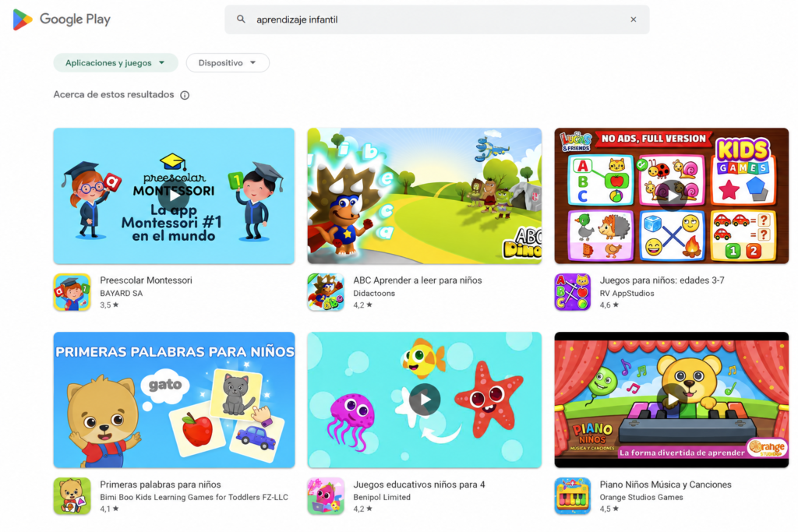Open the 'Primeras palabras para niños' banner
The height and width of the screenshot is (532, 798).
pos(174,400)
